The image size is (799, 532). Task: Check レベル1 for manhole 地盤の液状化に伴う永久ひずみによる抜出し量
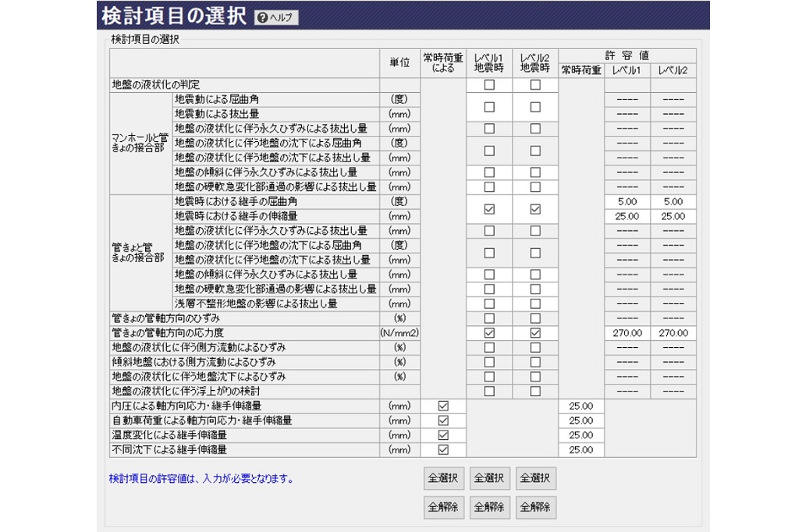489,129
